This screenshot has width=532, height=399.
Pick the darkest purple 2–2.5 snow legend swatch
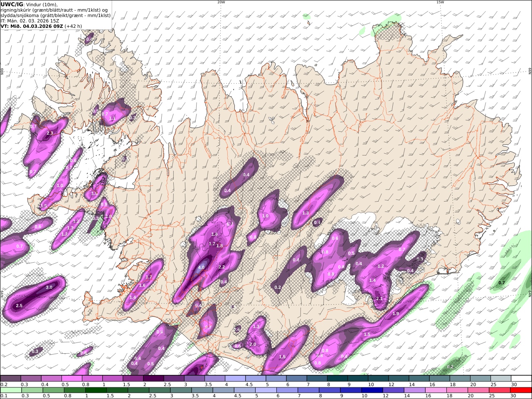tap(153, 379)
